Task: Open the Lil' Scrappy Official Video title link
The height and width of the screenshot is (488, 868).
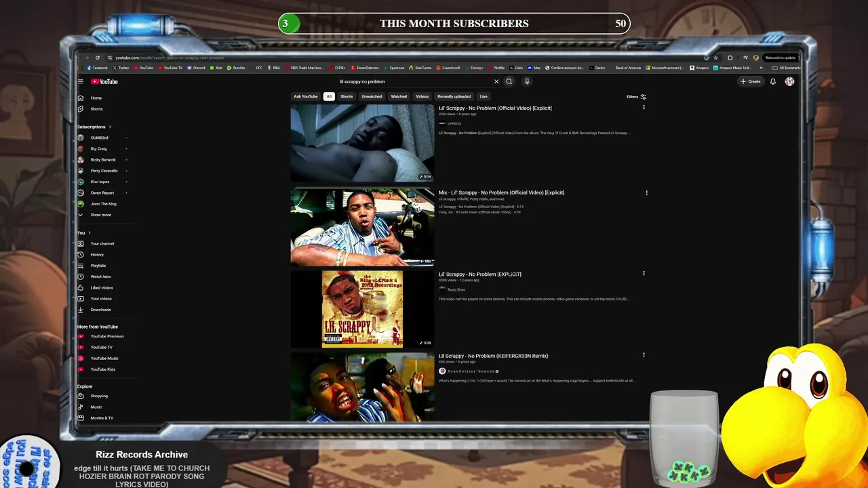Action: (495, 108)
